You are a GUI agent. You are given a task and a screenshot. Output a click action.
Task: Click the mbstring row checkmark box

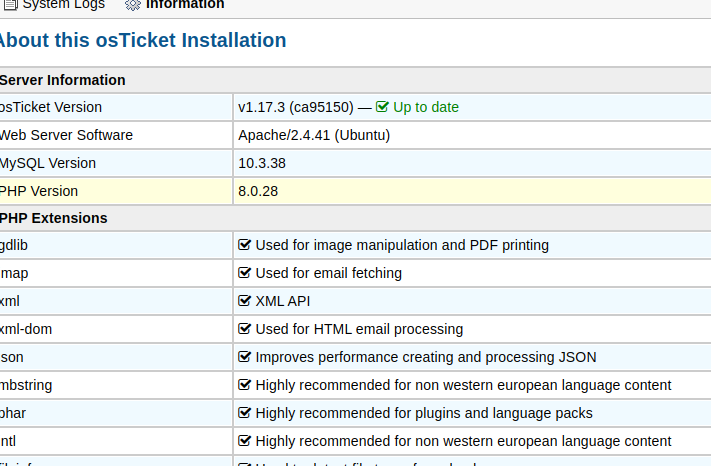click(244, 385)
